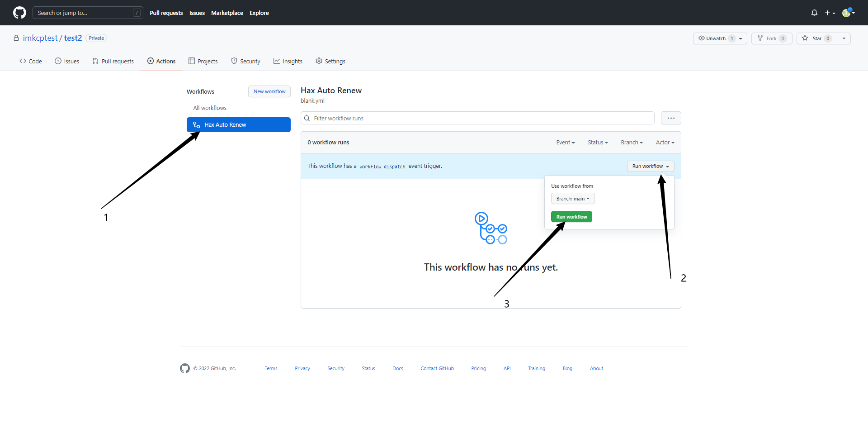This screenshot has height=424, width=868.
Task: Focus the Filter workflow runs field
Action: point(477,118)
